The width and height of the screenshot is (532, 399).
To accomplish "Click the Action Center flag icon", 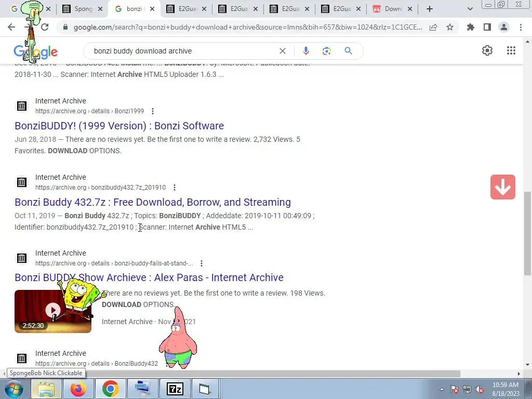I will point(455,389).
